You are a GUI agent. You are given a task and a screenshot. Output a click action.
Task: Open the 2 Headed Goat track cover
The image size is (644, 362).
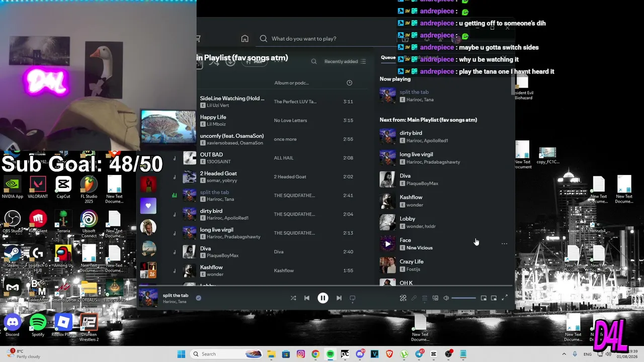point(189,176)
